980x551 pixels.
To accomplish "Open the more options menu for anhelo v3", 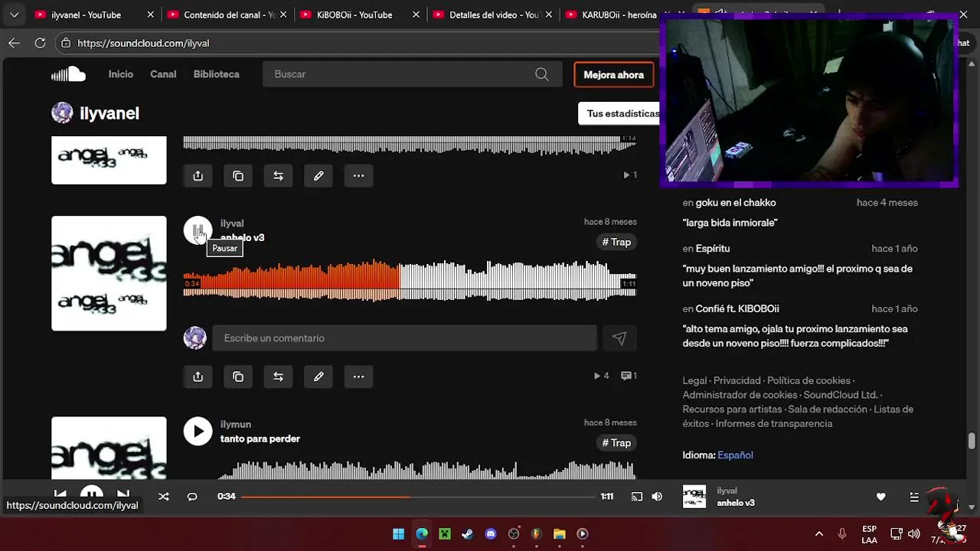I will click(358, 377).
